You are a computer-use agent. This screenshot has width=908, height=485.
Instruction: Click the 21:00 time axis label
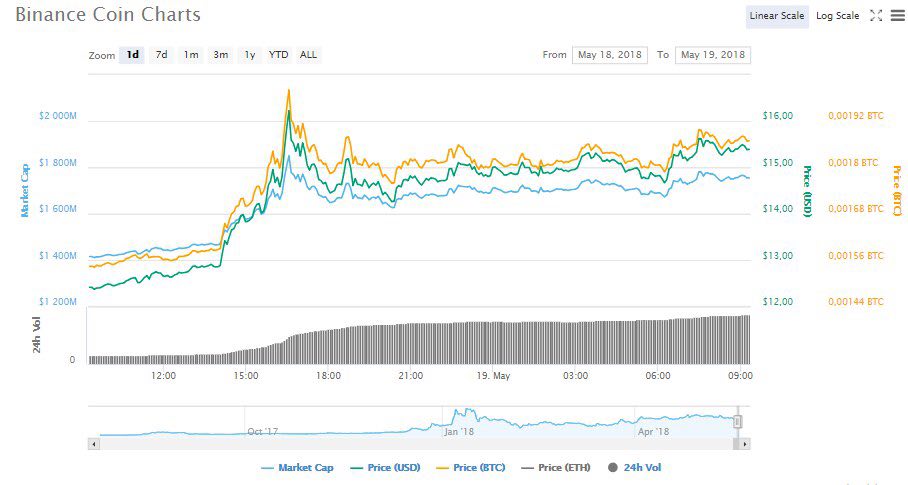[411, 376]
